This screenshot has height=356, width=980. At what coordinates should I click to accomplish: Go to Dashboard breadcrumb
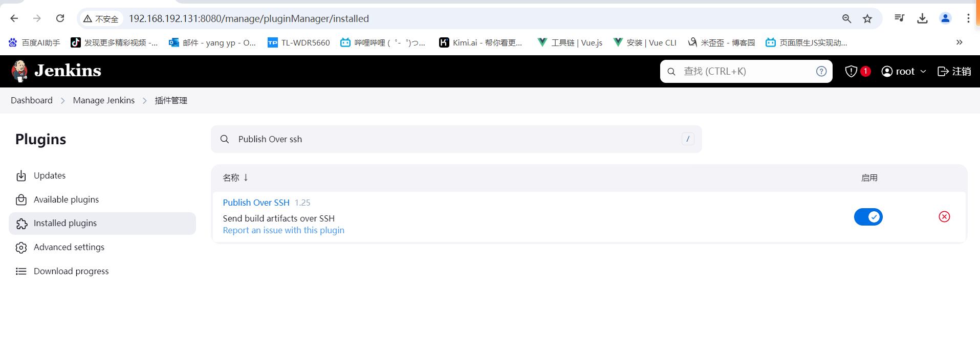click(x=32, y=100)
